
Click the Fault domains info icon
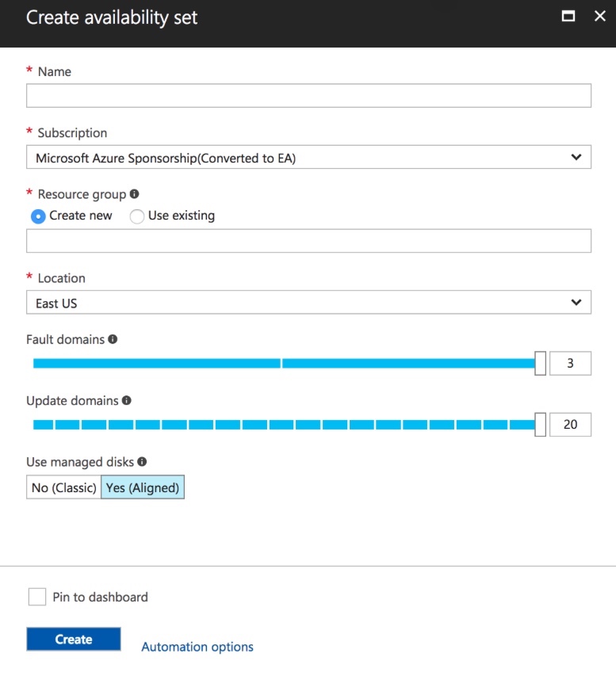pos(113,339)
